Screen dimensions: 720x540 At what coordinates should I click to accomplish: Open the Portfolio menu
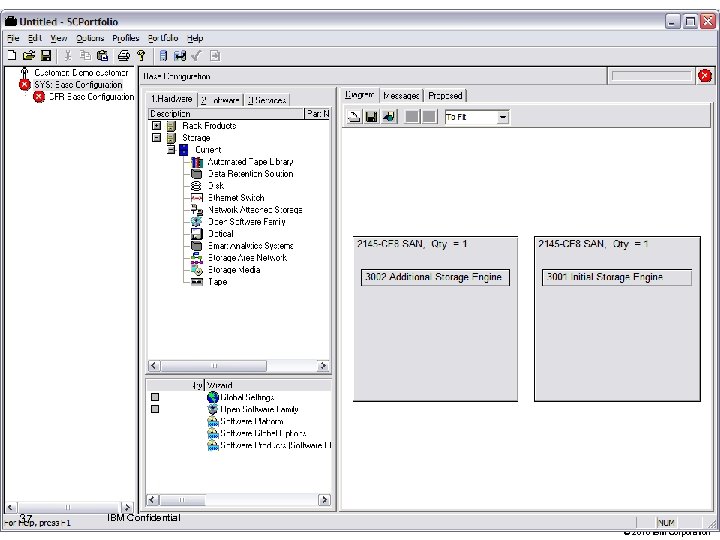point(163,38)
